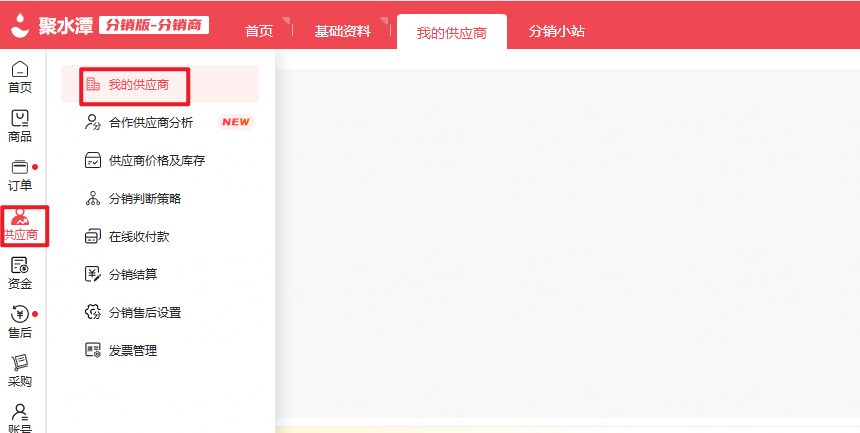Switch to the 首页 top tab
860x433 pixels.
point(259,31)
